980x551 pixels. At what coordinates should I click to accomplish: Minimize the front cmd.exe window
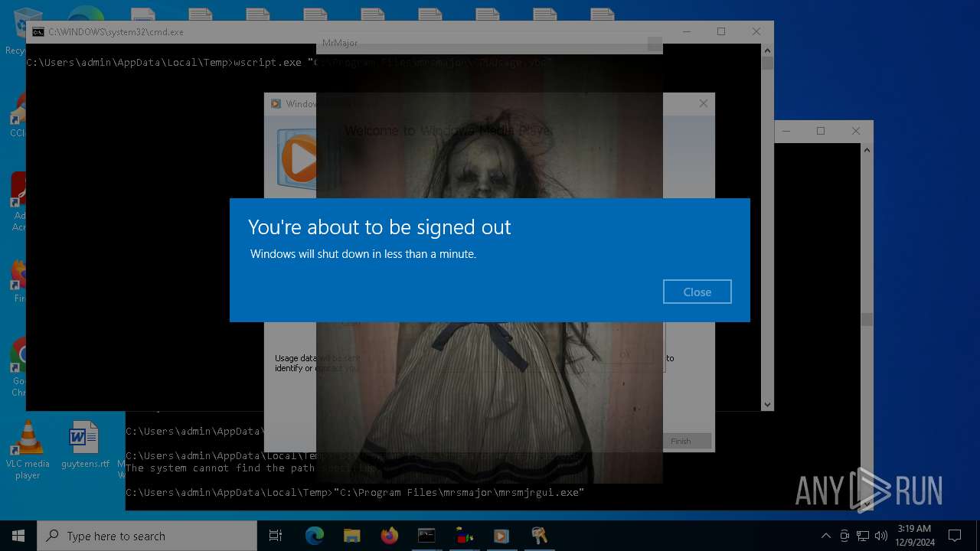(686, 31)
